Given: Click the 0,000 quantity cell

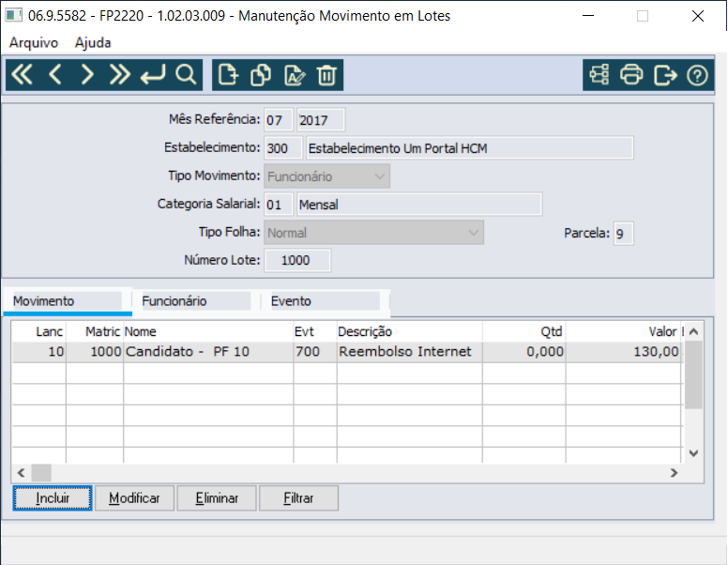Looking at the screenshot, I should 523,352.
